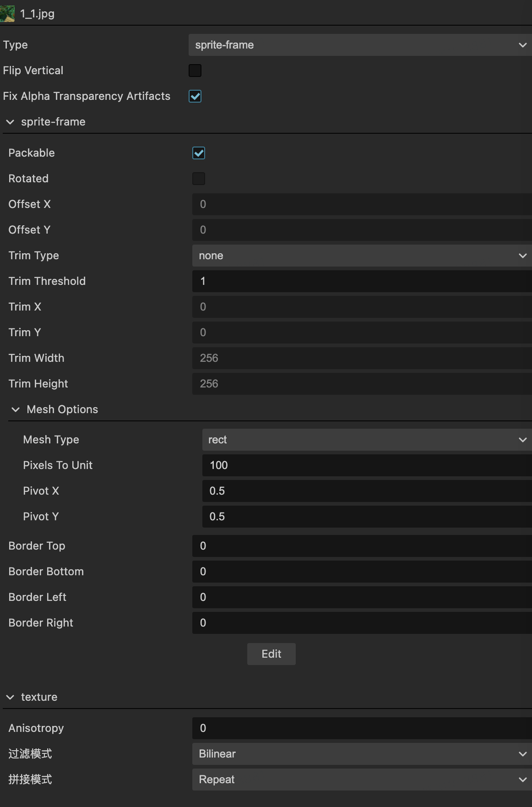
Task: Disable Fix Alpha Transparency Artifacts
Action: 195,96
